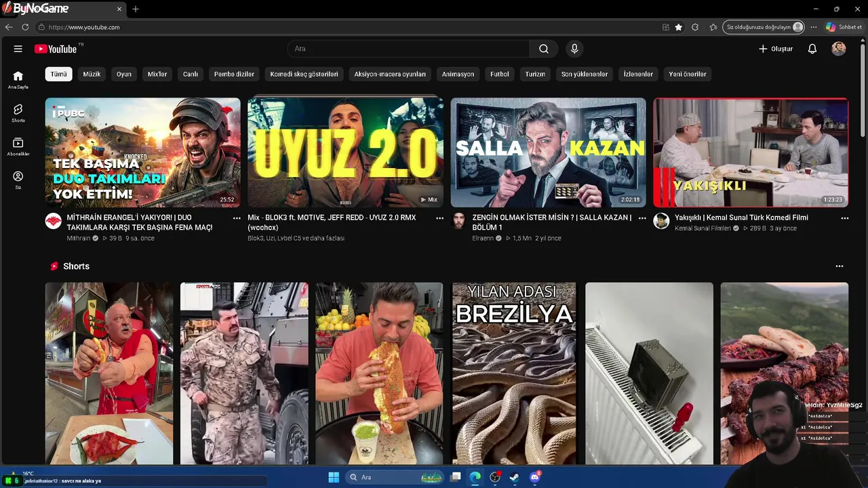Select the Turizm chip

click(x=535, y=74)
